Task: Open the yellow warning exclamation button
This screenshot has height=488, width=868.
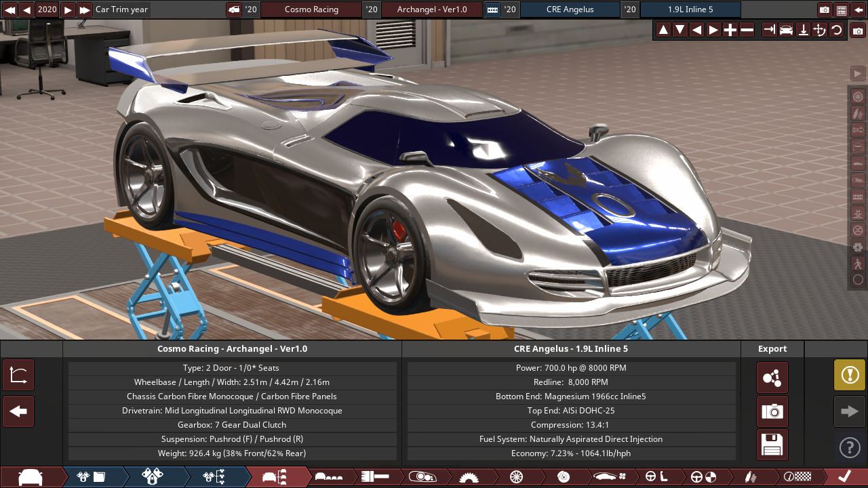Action: tap(850, 375)
